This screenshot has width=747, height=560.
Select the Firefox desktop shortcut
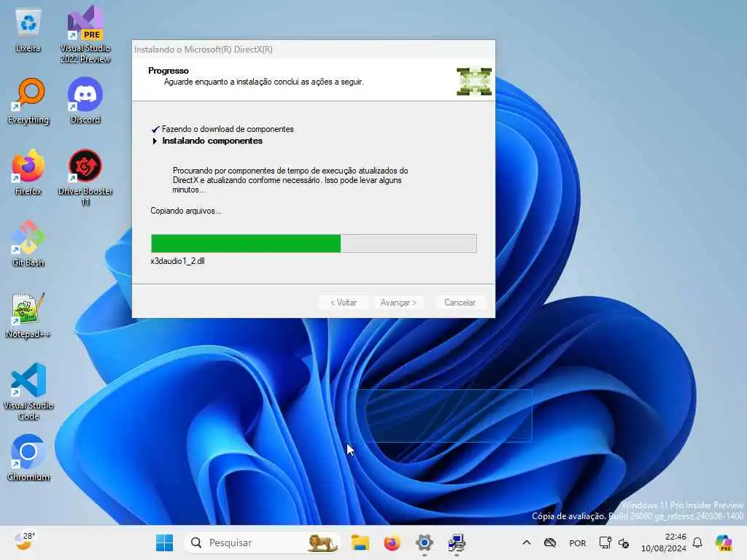pyautogui.click(x=28, y=172)
